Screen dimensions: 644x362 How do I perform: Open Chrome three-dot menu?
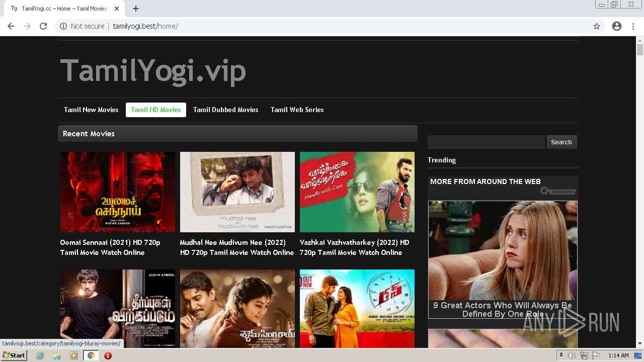point(633,26)
